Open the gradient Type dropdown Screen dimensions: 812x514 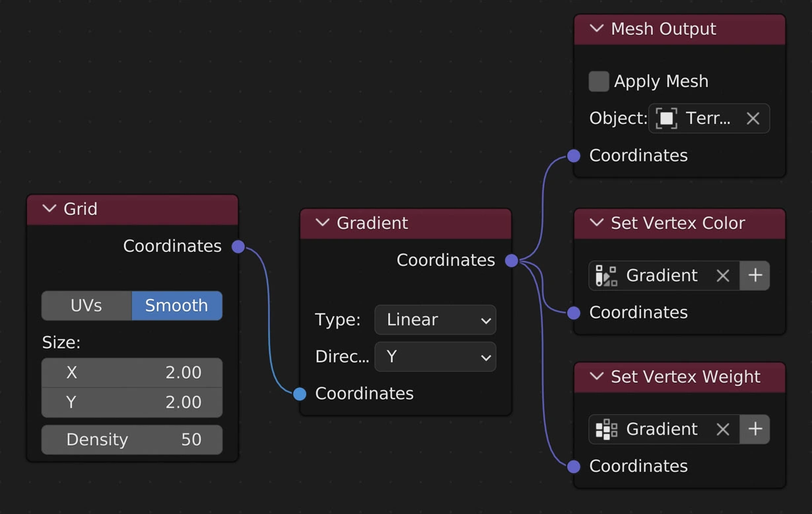click(435, 320)
